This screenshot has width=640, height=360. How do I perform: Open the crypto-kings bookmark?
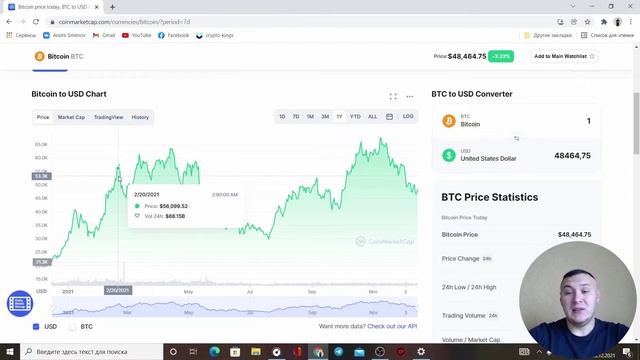215,36
